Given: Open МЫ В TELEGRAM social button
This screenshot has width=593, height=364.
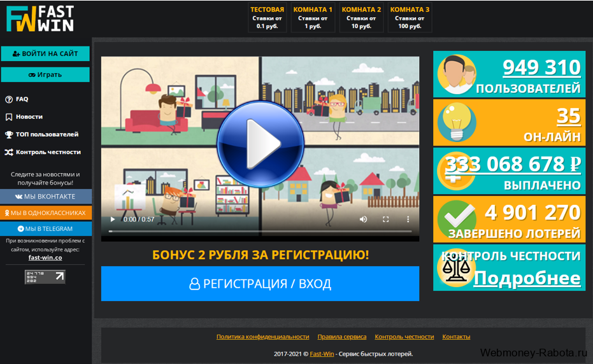Looking at the screenshot, I should tap(45, 228).
